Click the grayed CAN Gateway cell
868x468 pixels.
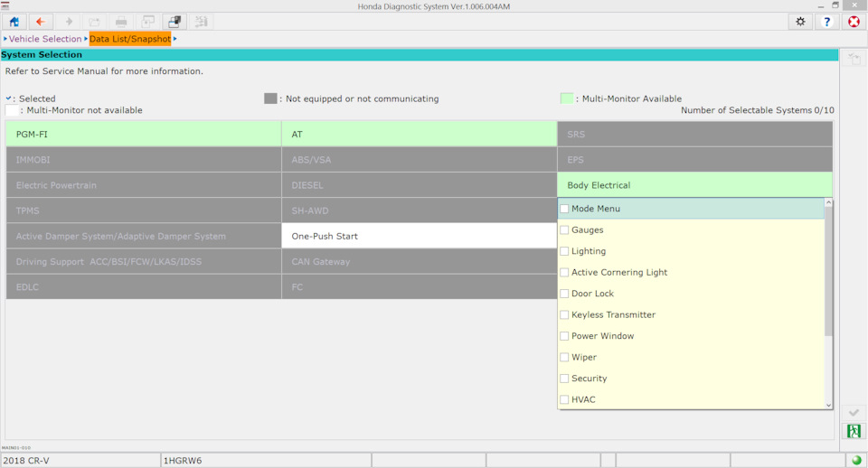point(419,262)
